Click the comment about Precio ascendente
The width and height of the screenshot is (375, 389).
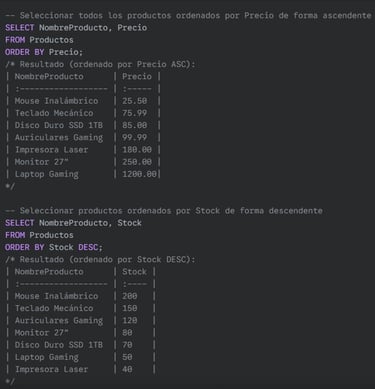click(188, 16)
